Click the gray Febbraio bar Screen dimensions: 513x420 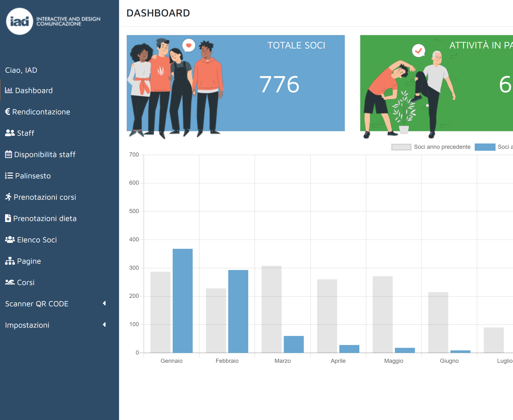tap(216, 320)
